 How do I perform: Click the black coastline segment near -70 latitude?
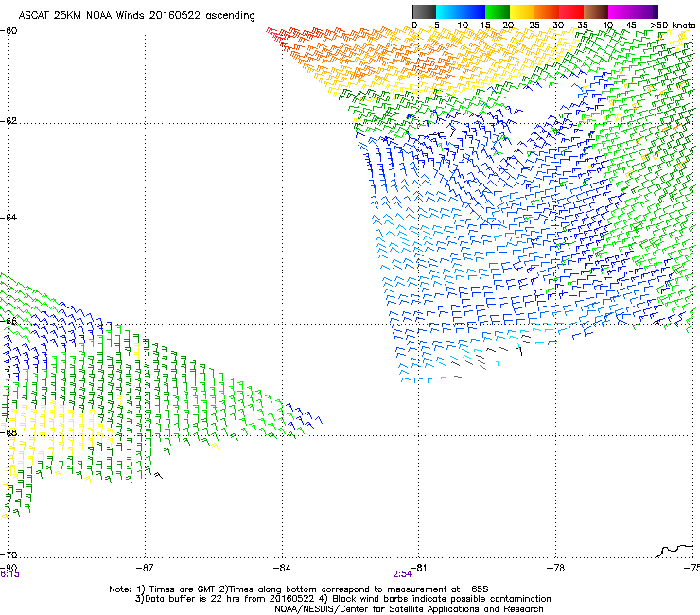click(x=675, y=551)
